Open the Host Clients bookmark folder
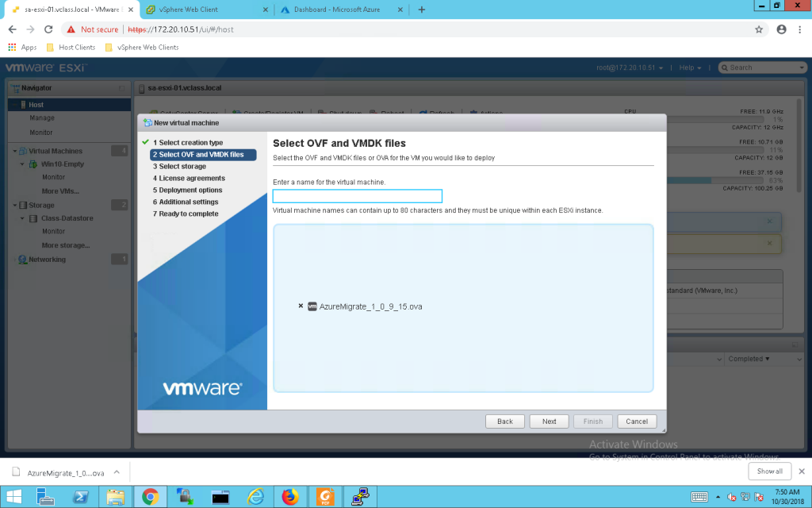This screenshot has height=508, width=812. (x=71, y=47)
